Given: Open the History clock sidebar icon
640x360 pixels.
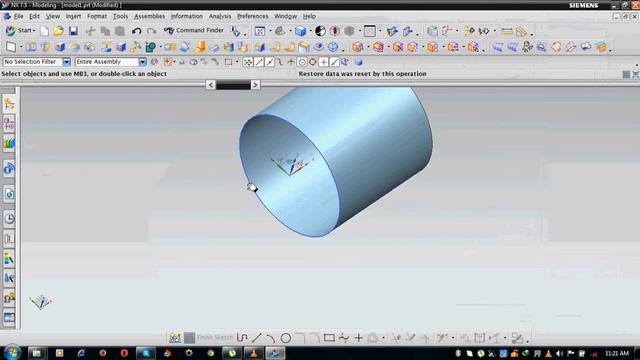Looking at the screenshot, I should pos(9,219).
